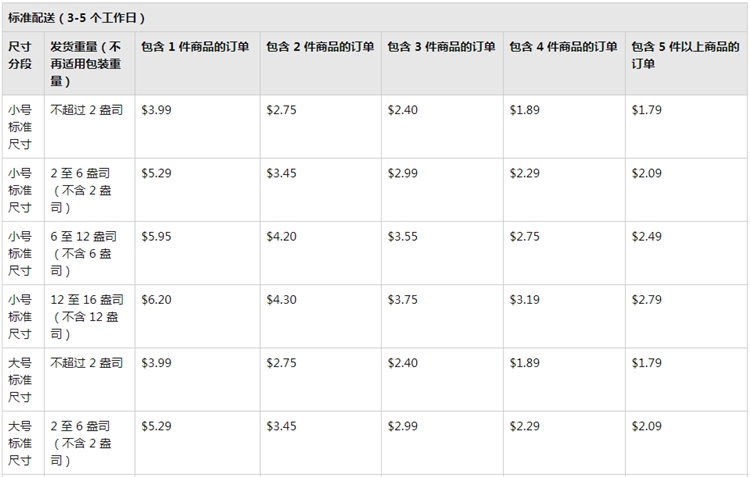Viewport: 750px width, 477px height.
Task: Click the $6.20 price cell
Action: point(157,300)
